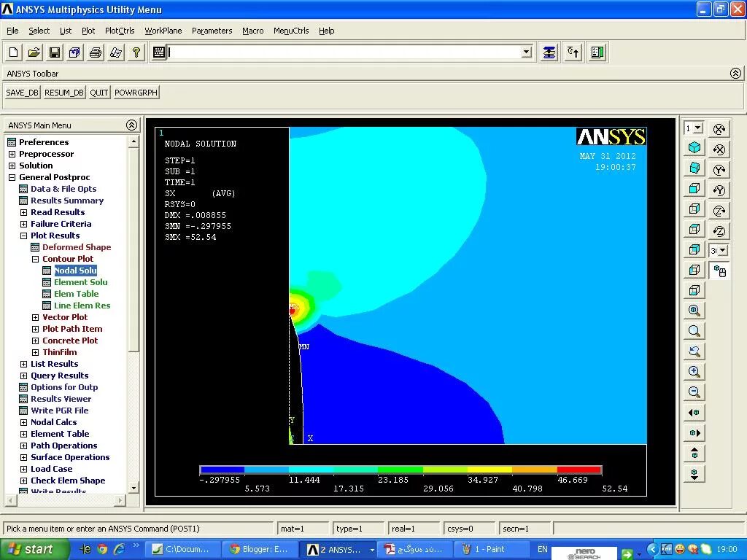This screenshot has height=560, width=747.
Task: Click the Pan Model Up icon
Action: pyautogui.click(x=694, y=454)
